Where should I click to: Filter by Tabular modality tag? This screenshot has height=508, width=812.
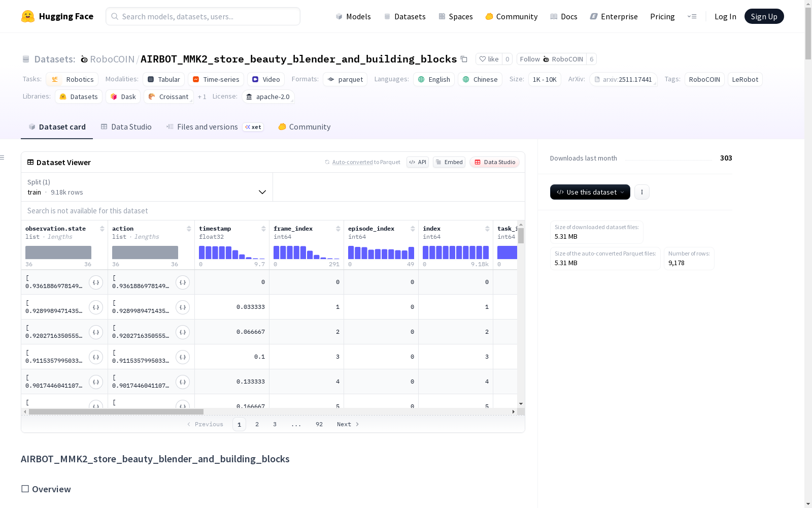coord(164,79)
